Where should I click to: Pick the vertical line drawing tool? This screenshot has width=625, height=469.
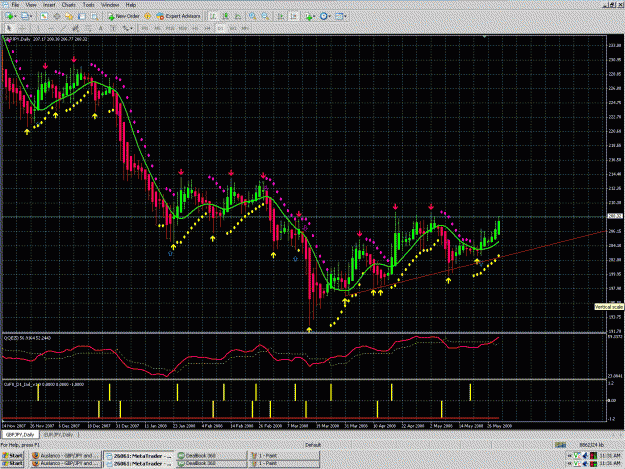[38, 28]
